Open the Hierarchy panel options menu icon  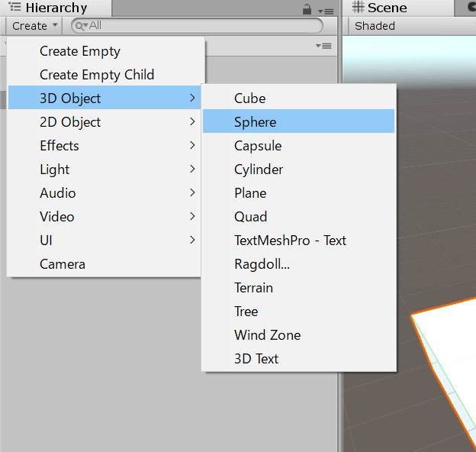coord(326,11)
